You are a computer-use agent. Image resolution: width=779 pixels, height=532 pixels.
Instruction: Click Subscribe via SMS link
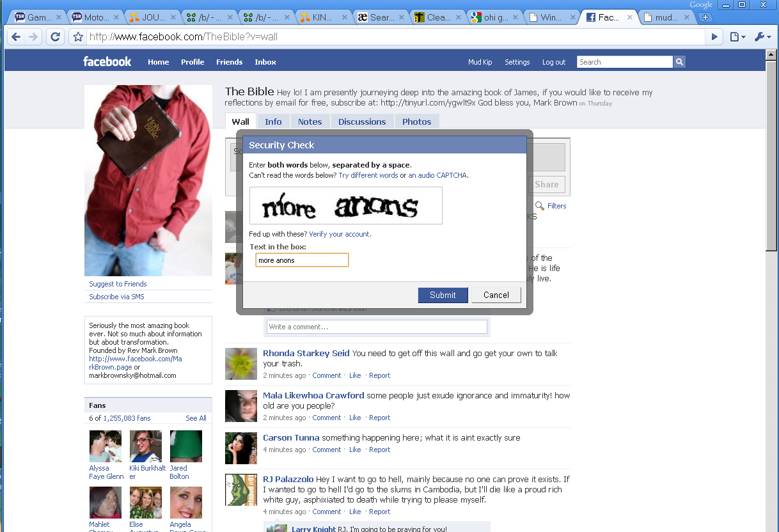pos(116,297)
